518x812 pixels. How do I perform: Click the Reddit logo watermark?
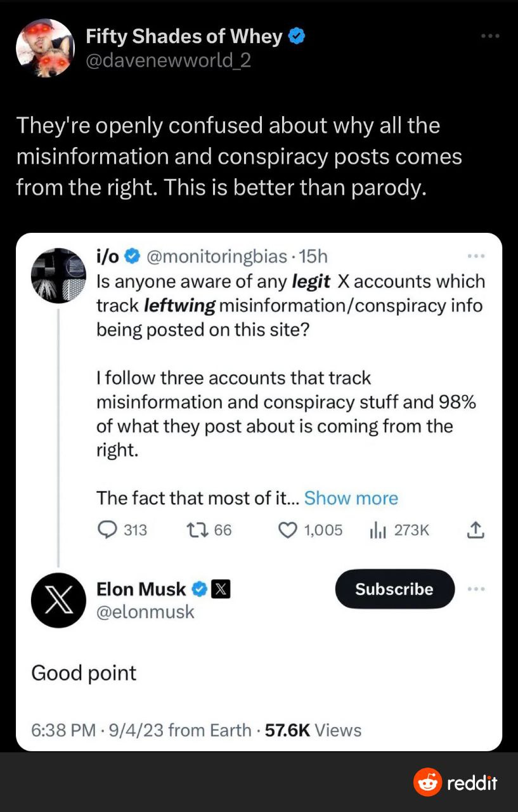(455, 783)
